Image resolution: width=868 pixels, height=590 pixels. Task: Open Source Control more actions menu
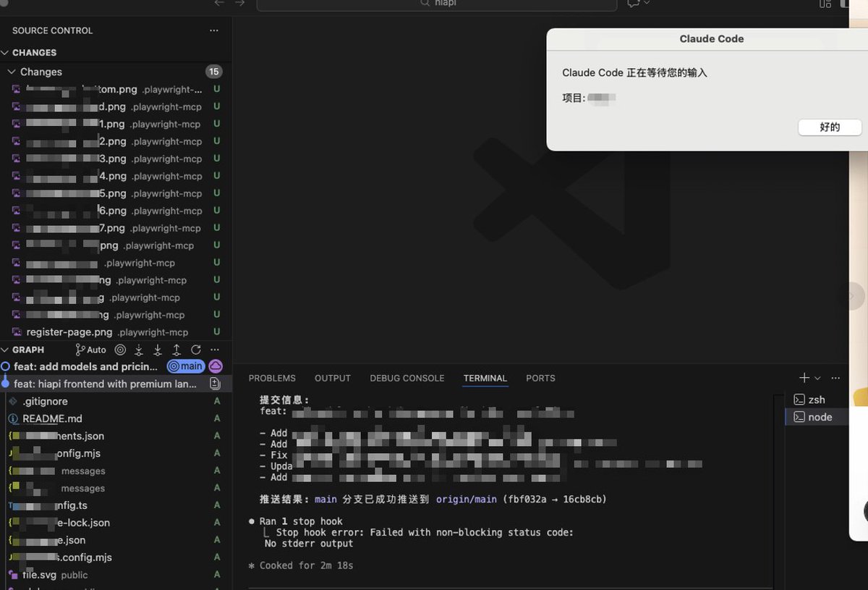pos(213,30)
